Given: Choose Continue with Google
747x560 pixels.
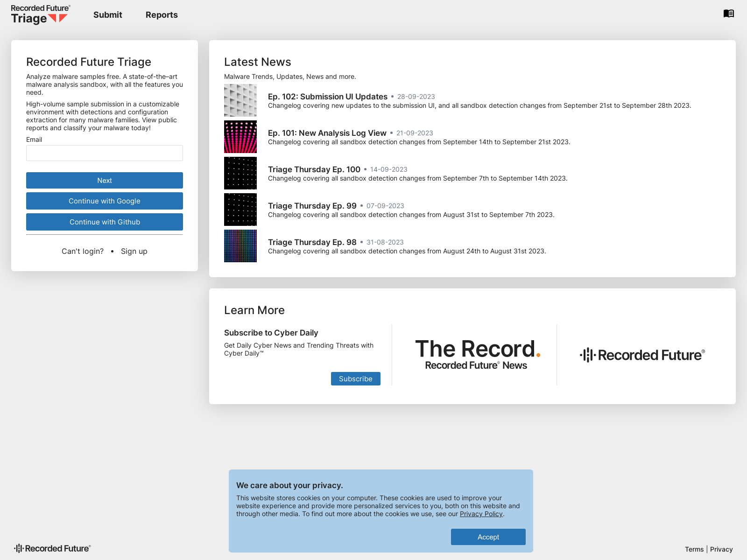Looking at the screenshot, I should (x=105, y=201).
